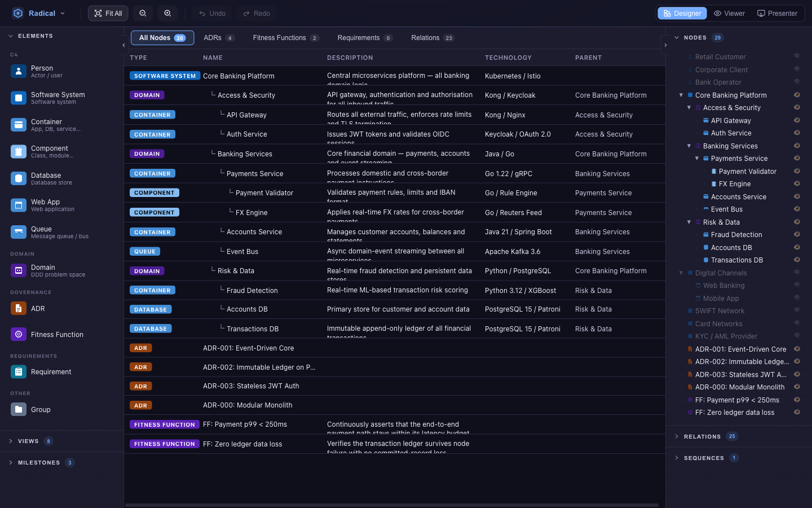Collapse Risk & Data tree node

(689, 222)
